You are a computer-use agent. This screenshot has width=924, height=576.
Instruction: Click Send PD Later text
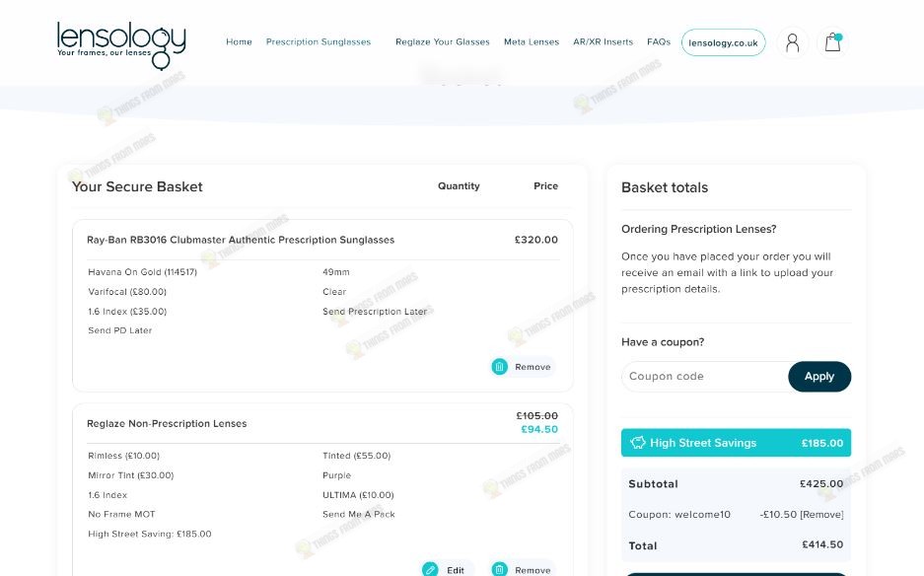coord(119,330)
